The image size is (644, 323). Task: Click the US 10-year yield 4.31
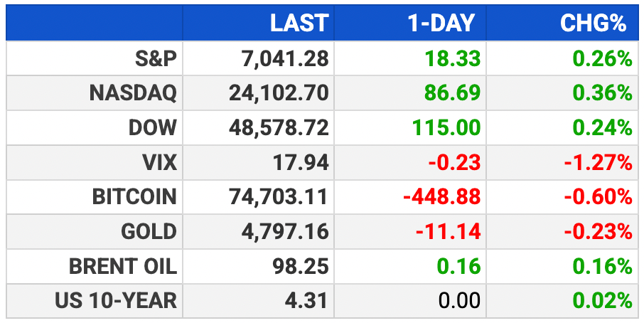point(306,301)
